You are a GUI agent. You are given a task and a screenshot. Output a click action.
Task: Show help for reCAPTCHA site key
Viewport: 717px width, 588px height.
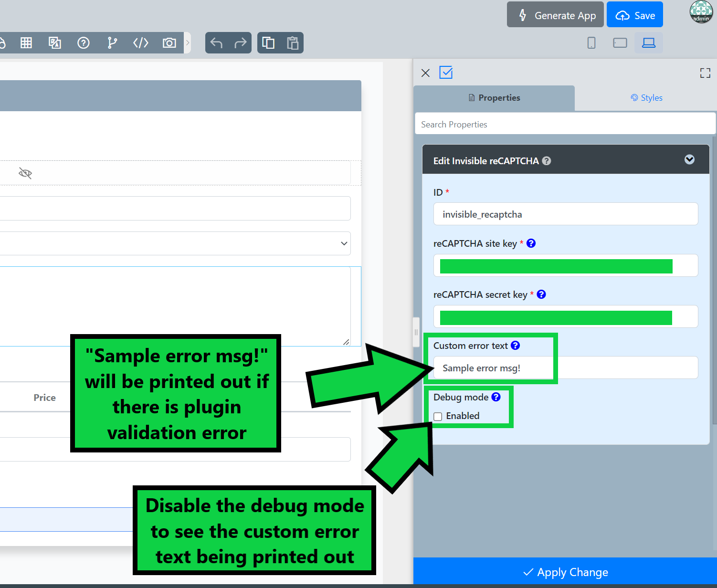coord(531,243)
